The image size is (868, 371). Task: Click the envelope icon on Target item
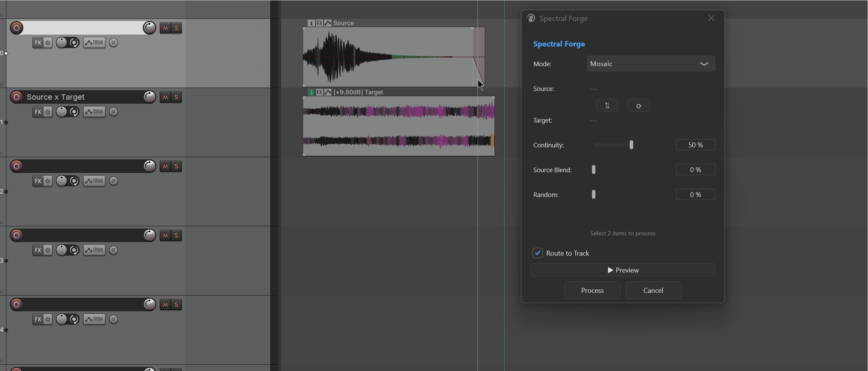[x=328, y=92]
